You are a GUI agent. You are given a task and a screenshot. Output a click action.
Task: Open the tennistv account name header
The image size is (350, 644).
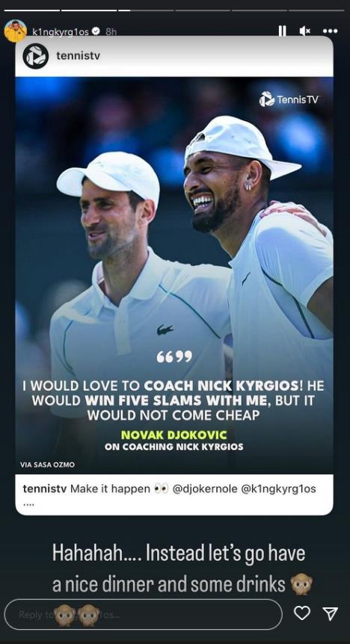click(x=78, y=56)
